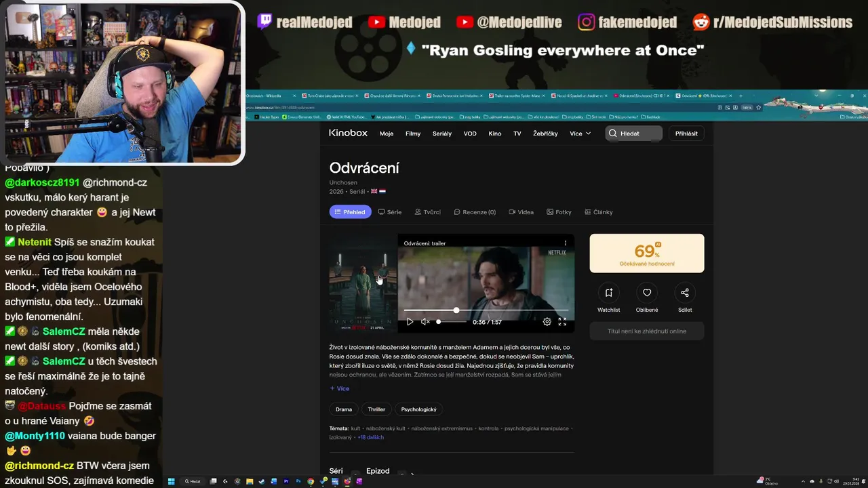Open the Moje menu item

click(387, 134)
